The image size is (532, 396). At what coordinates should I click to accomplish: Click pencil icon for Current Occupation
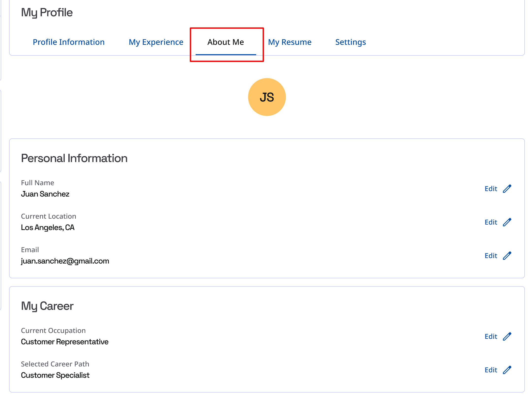click(507, 337)
